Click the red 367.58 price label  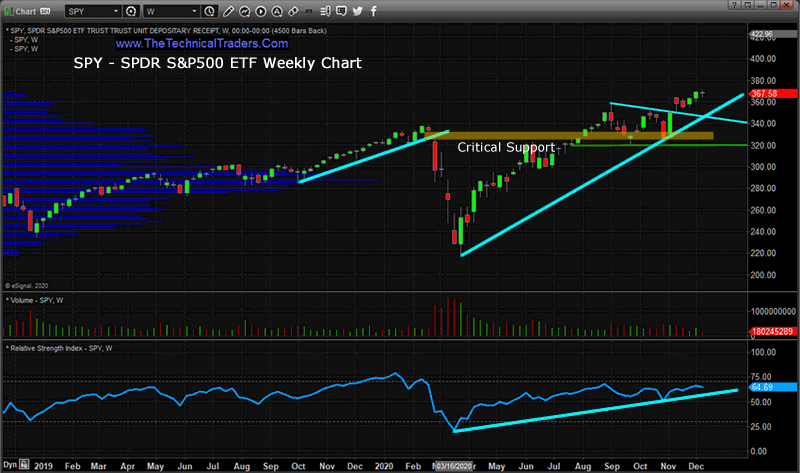tap(772, 94)
